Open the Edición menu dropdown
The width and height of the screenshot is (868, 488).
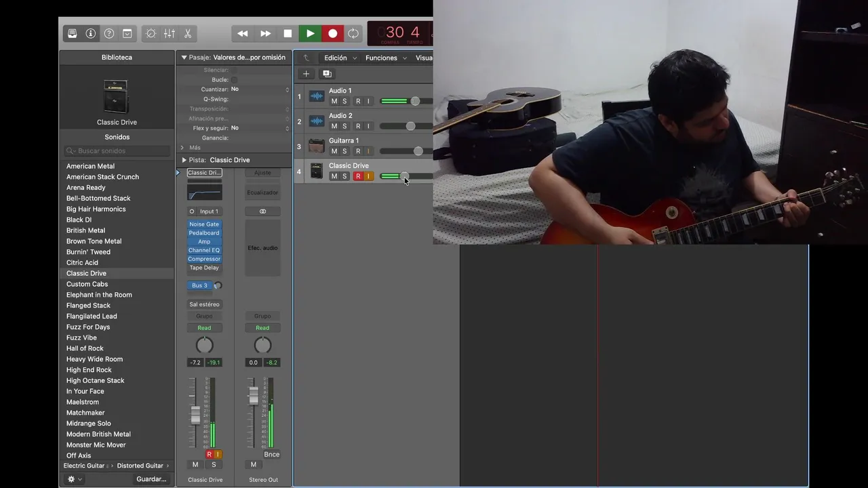(340, 58)
